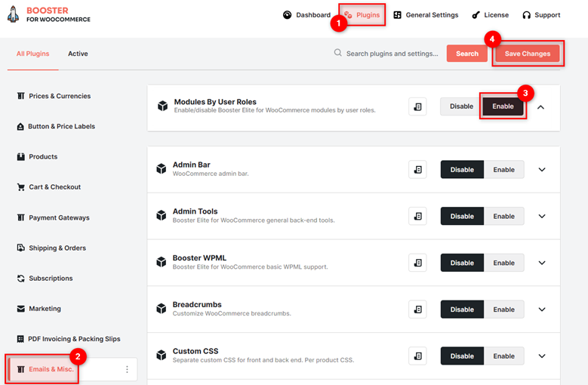Click the cube icon beside Admin Bar

[x=162, y=168]
